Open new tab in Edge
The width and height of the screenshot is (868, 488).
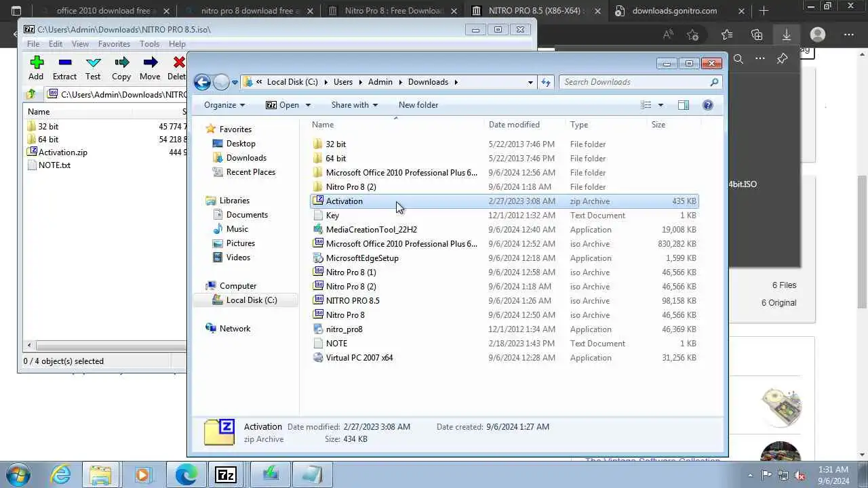(764, 11)
